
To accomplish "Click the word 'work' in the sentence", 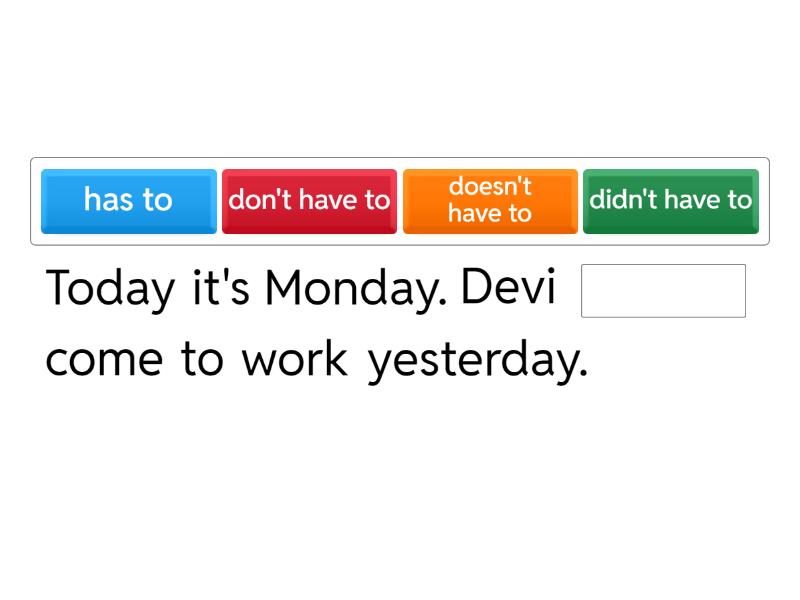I will (294, 360).
